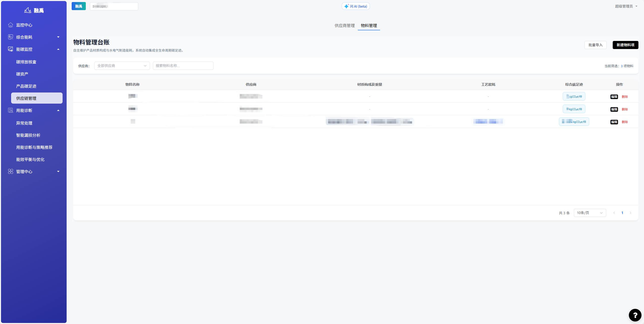Click the 综合能耗 sidebar icon
Screen dimensions: 644x324
coord(11,37)
